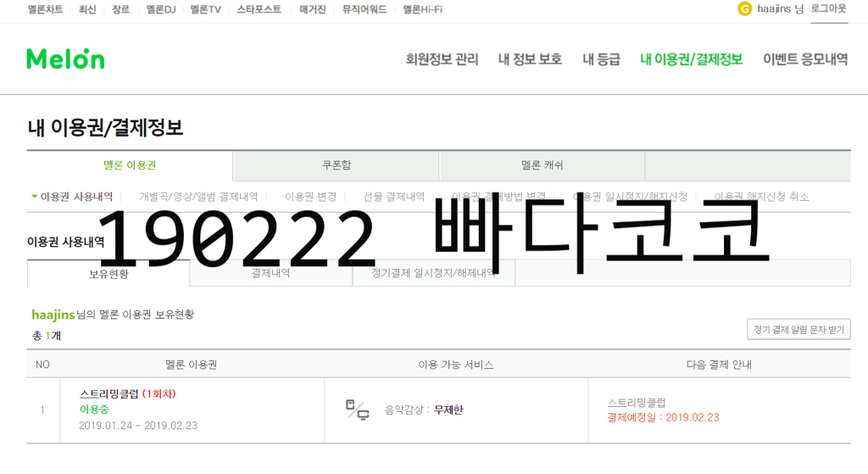Viewport: 868px width, 474px height.
Task: Click 스트리밍클럽 (1회차) pass name
Action: pos(127,393)
